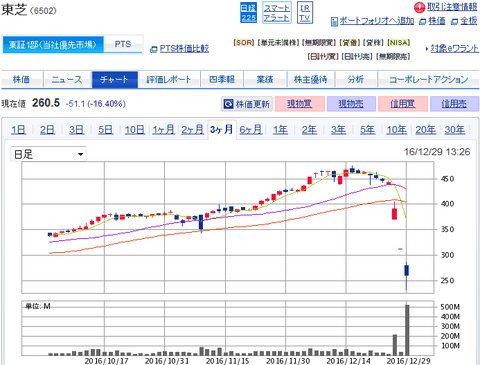480x365 pixels.
Task: Click the 日経225 badge icon
Action: (x=248, y=13)
